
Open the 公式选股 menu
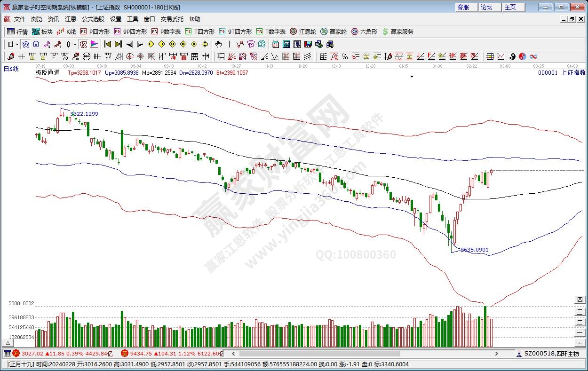(93, 19)
